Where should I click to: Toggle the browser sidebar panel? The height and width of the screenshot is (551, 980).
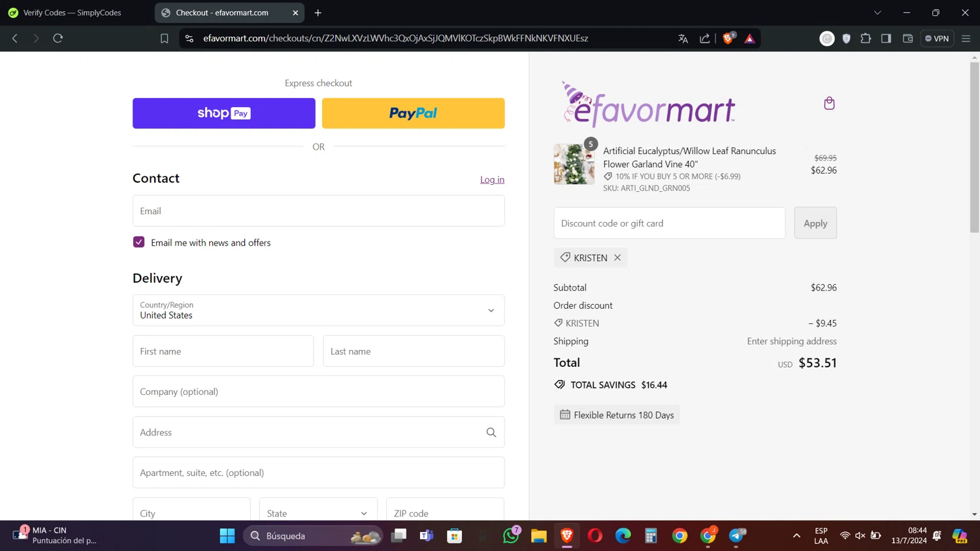(x=886, y=39)
